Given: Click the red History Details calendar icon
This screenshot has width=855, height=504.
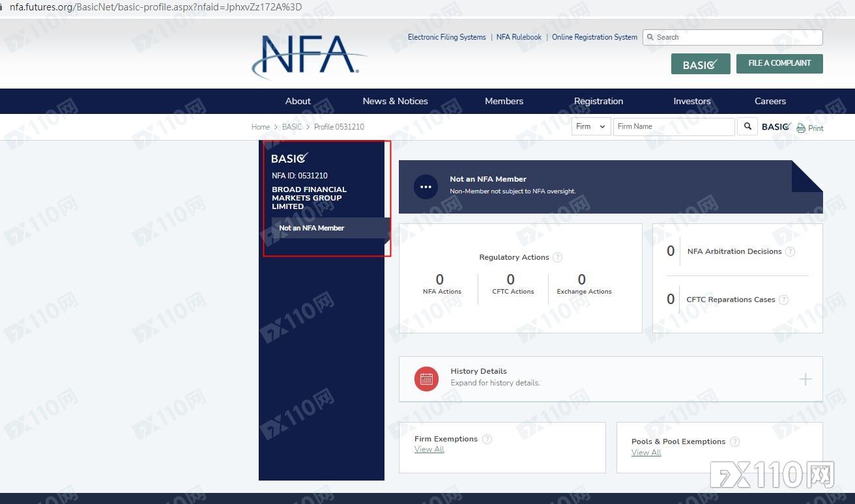Looking at the screenshot, I should [x=426, y=379].
